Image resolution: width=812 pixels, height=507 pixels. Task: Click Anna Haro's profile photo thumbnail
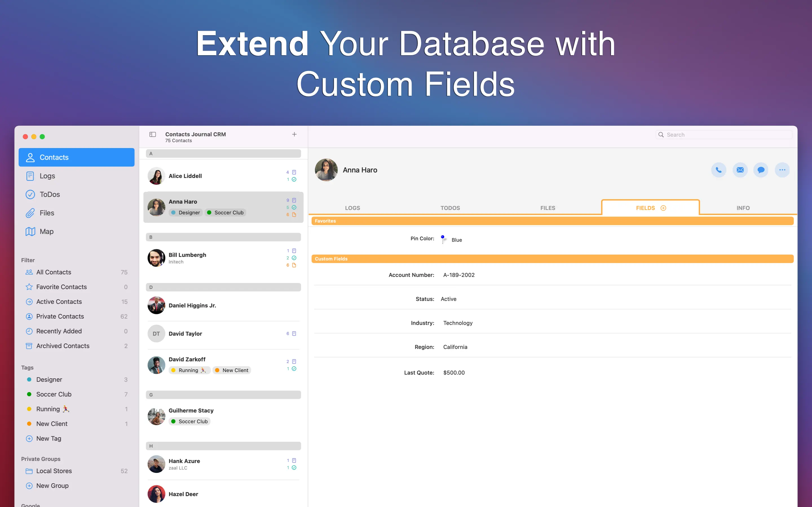point(326,170)
